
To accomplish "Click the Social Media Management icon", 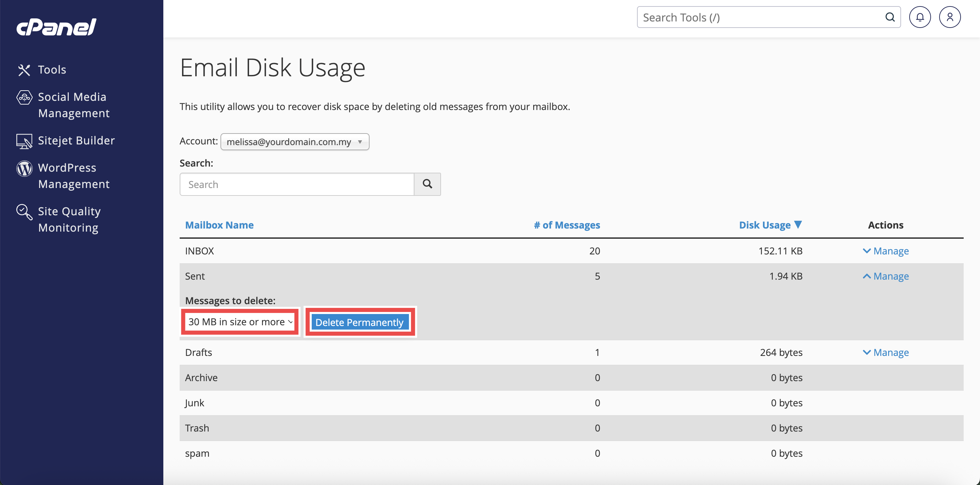I will [x=24, y=97].
